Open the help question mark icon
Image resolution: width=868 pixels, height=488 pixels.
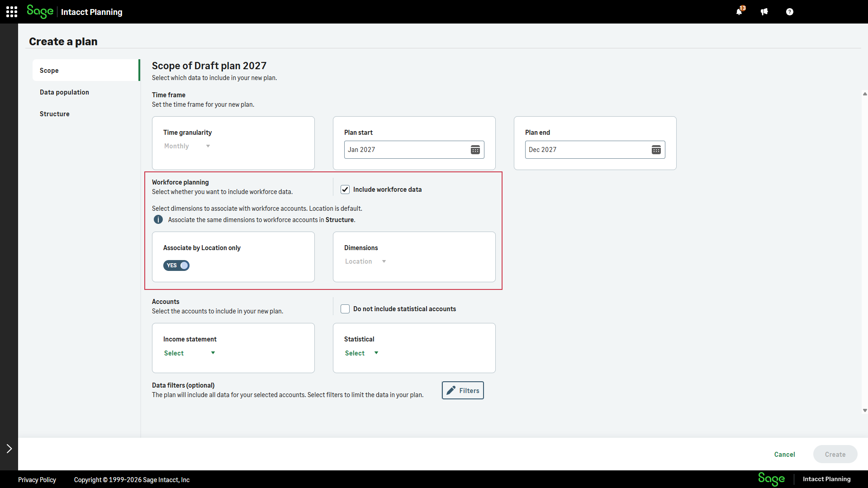coord(790,12)
